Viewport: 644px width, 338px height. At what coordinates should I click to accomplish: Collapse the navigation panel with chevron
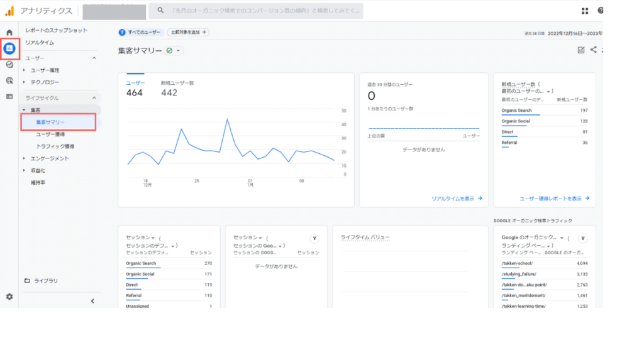coord(92,301)
